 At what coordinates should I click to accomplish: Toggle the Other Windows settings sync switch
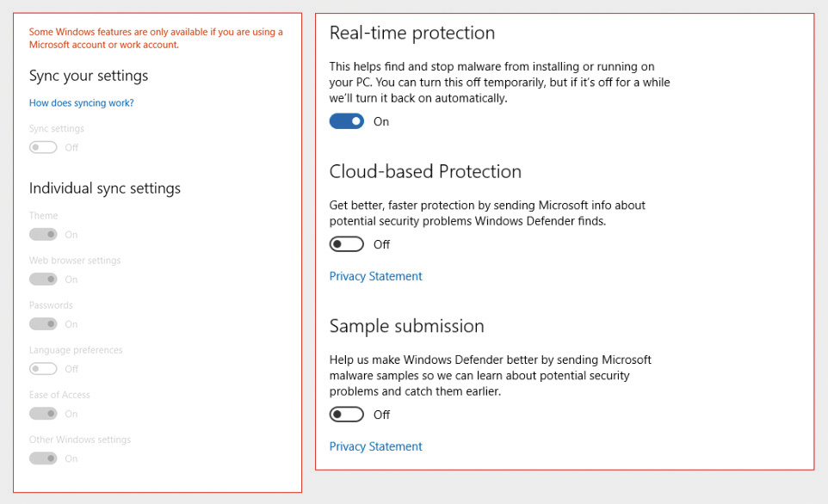[x=43, y=458]
